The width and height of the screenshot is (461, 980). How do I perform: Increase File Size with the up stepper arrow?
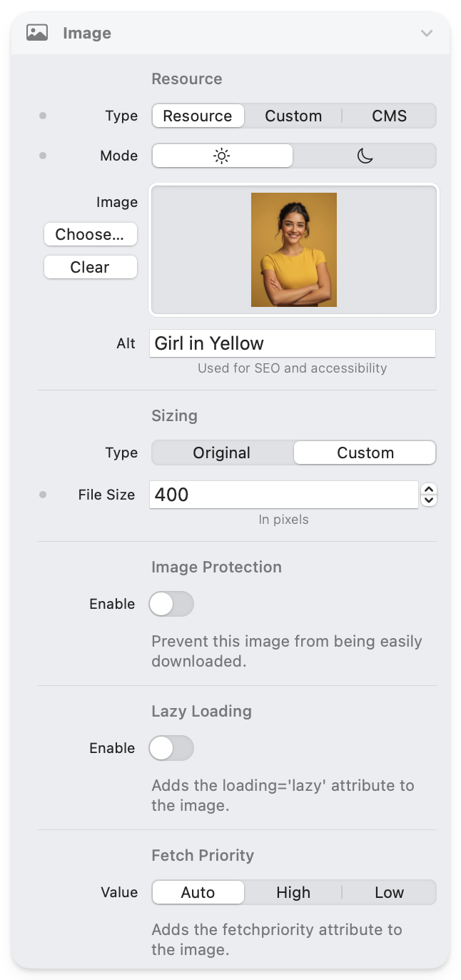429,489
